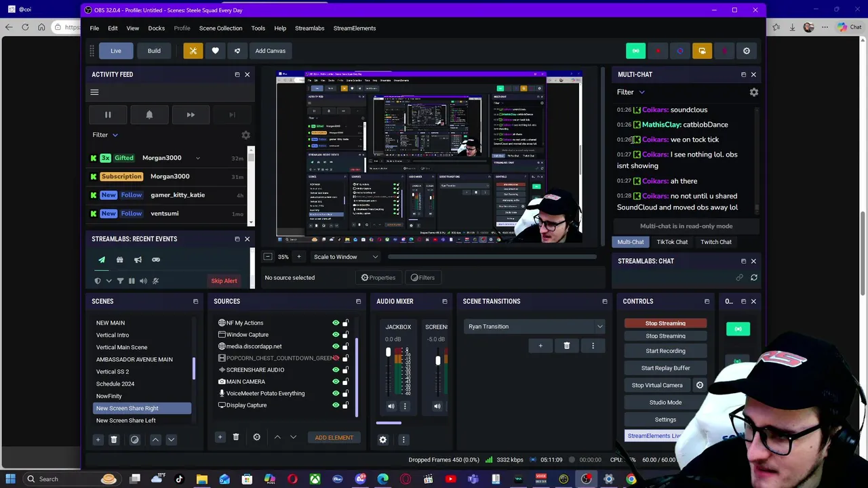Lock the Display Capture source
868x488 pixels.
tap(345, 405)
